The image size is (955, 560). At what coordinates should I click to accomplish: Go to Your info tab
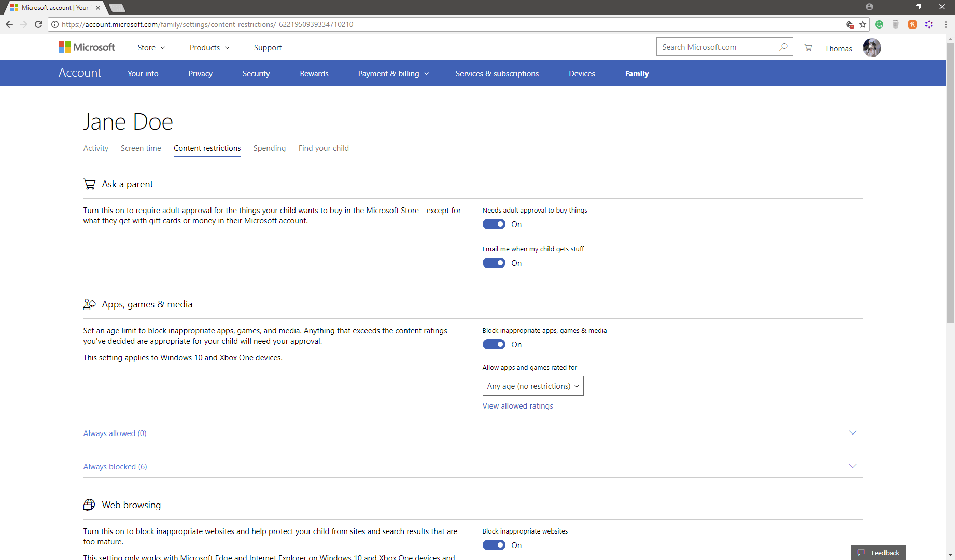tap(143, 74)
